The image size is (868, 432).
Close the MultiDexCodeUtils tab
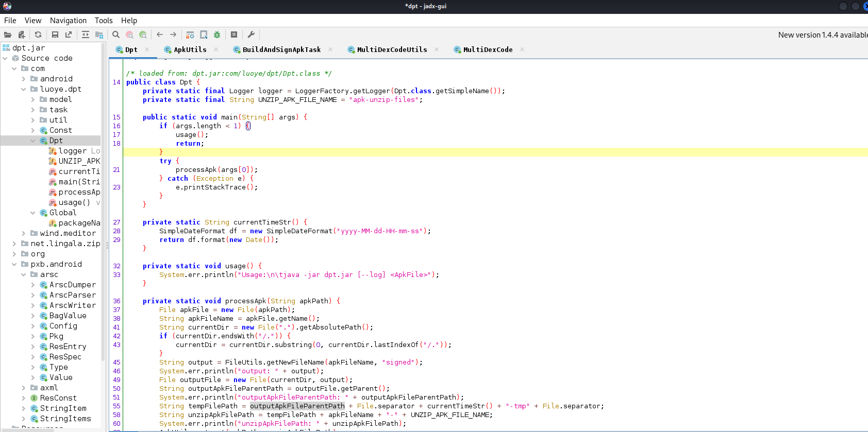click(437, 49)
